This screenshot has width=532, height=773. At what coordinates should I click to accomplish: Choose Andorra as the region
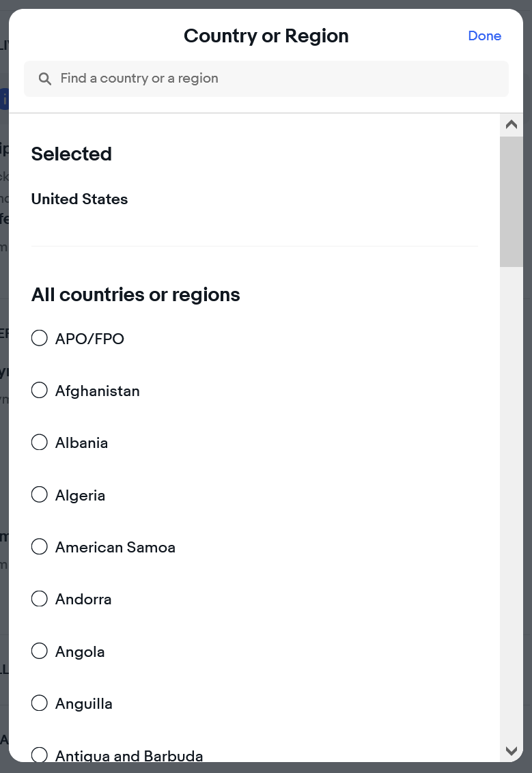tap(40, 599)
